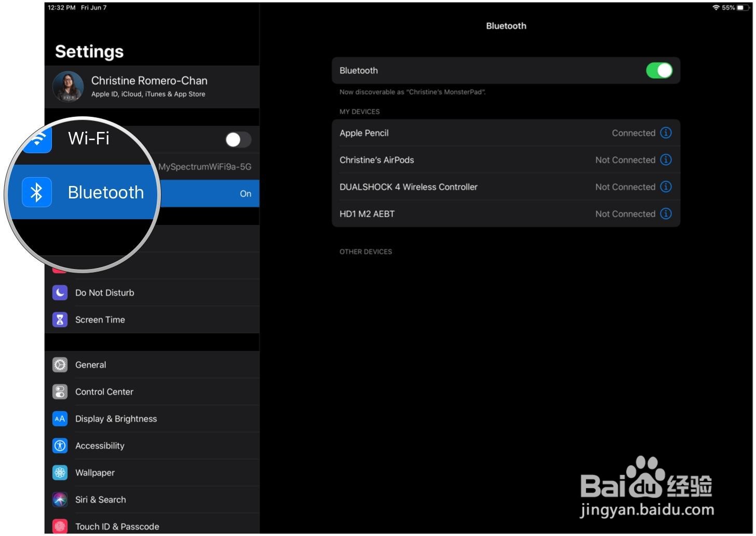Connect to HD1 M2 AEBT

pyautogui.click(x=506, y=214)
